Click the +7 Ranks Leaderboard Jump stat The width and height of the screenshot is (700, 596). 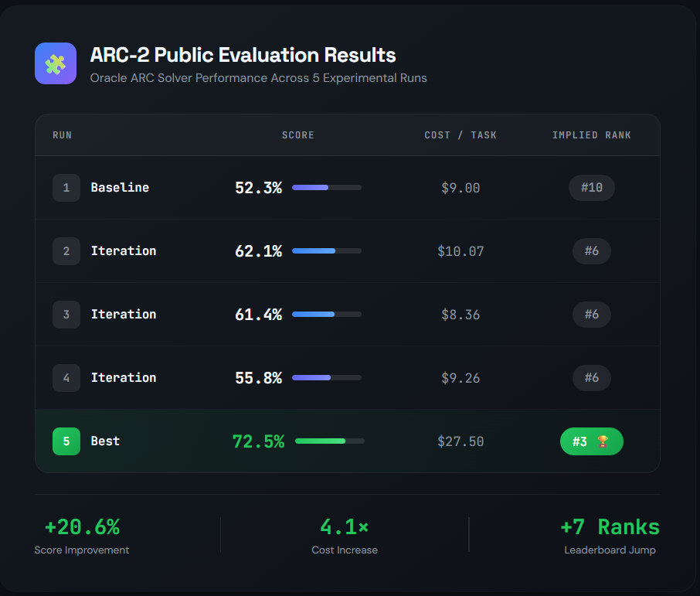pos(610,536)
